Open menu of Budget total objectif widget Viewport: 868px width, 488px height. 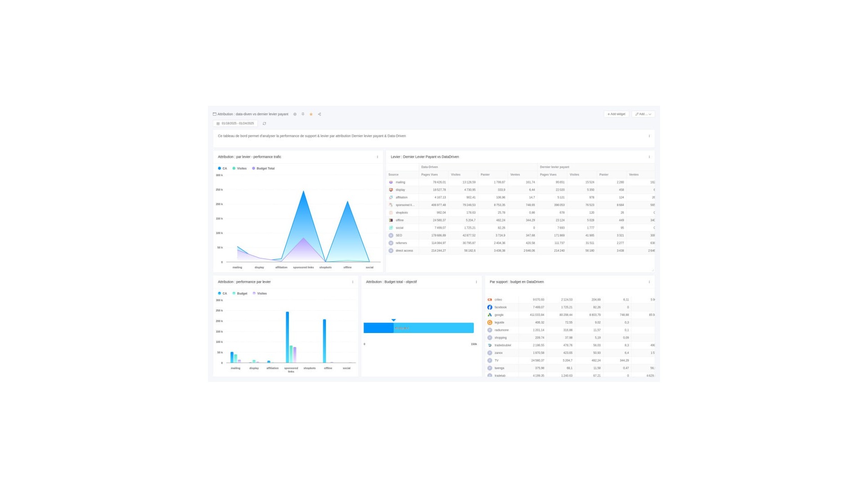(476, 282)
